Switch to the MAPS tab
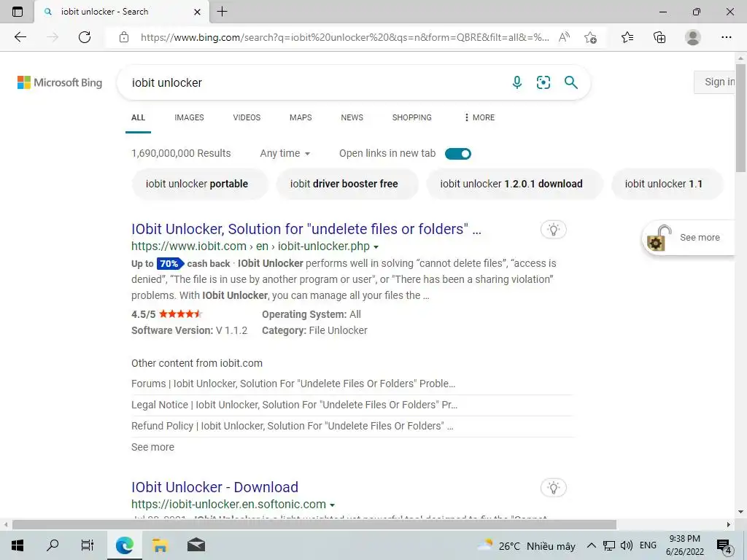 (x=301, y=117)
